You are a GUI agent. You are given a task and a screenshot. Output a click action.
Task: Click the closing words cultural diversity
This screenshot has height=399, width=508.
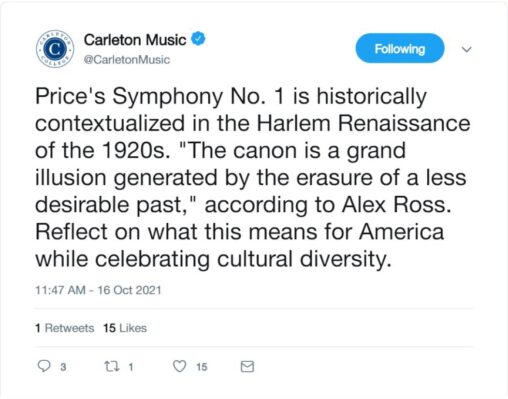[304, 259]
